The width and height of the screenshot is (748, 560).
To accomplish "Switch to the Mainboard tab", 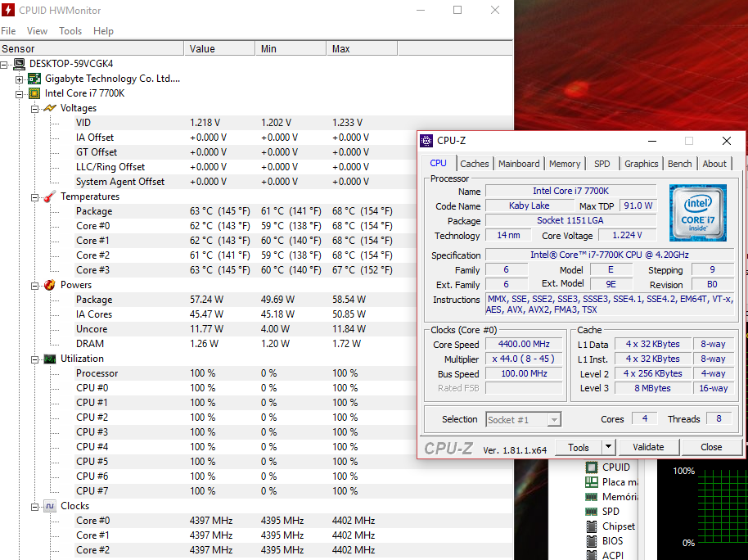I will coord(519,164).
